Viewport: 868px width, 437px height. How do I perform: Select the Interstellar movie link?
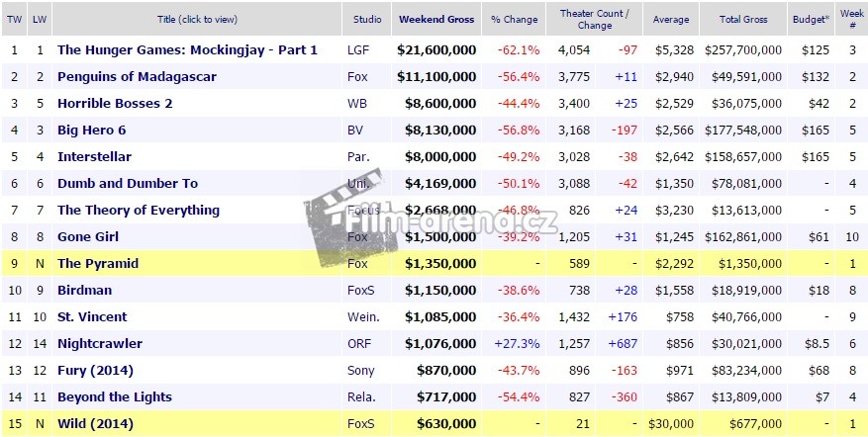[94, 156]
